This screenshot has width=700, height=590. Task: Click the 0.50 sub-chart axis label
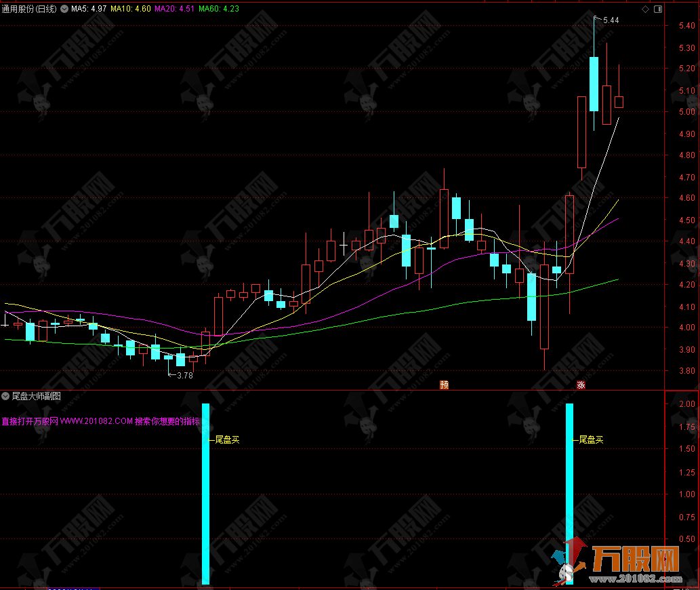click(686, 539)
